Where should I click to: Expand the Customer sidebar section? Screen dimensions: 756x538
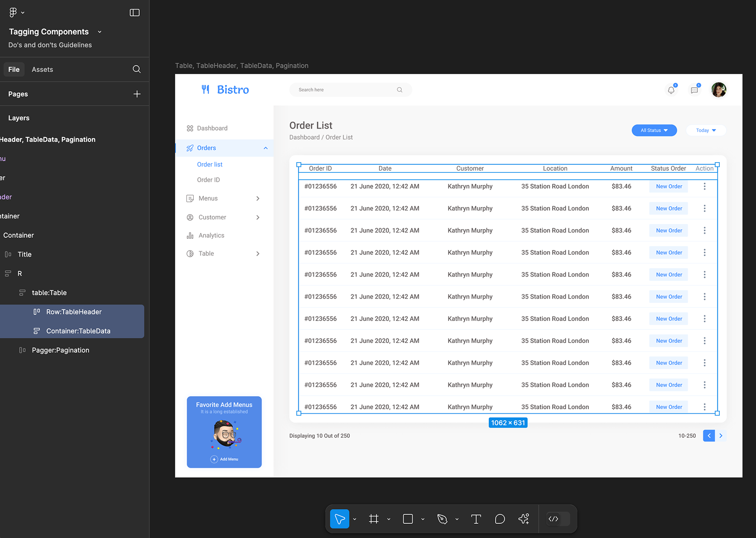click(258, 217)
